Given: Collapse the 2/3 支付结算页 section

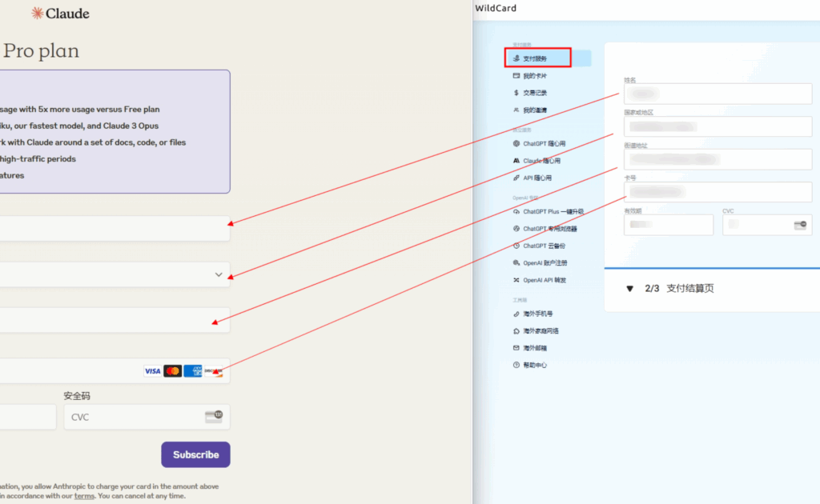Looking at the screenshot, I should (x=629, y=289).
